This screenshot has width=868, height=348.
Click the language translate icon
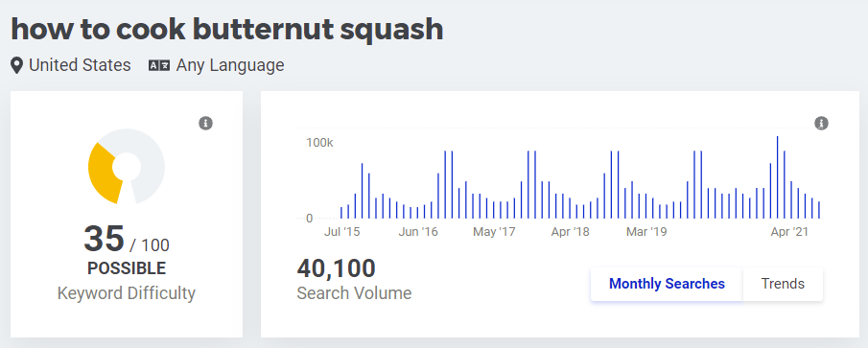pyautogui.click(x=159, y=66)
